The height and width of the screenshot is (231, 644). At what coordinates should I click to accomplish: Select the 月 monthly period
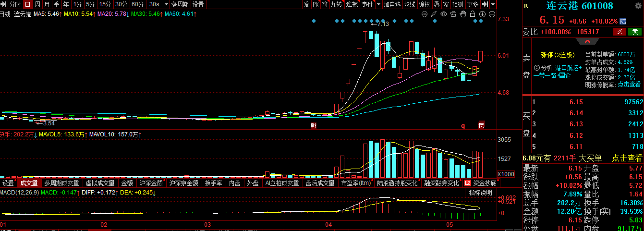(x=47, y=4)
